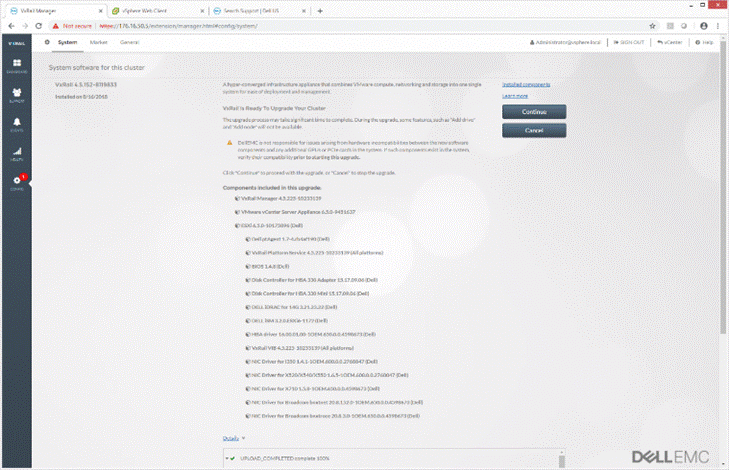Open the Learn more link
729x470 pixels.
click(x=515, y=96)
